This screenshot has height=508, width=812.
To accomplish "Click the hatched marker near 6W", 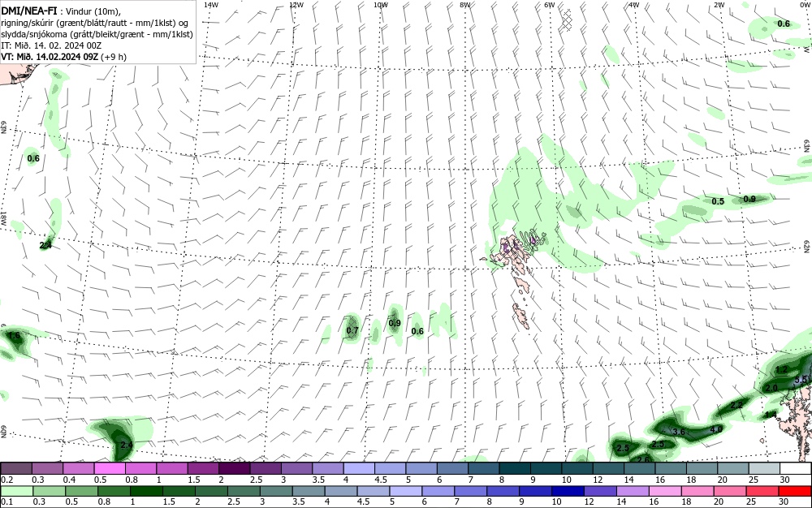I will coord(568,19).
